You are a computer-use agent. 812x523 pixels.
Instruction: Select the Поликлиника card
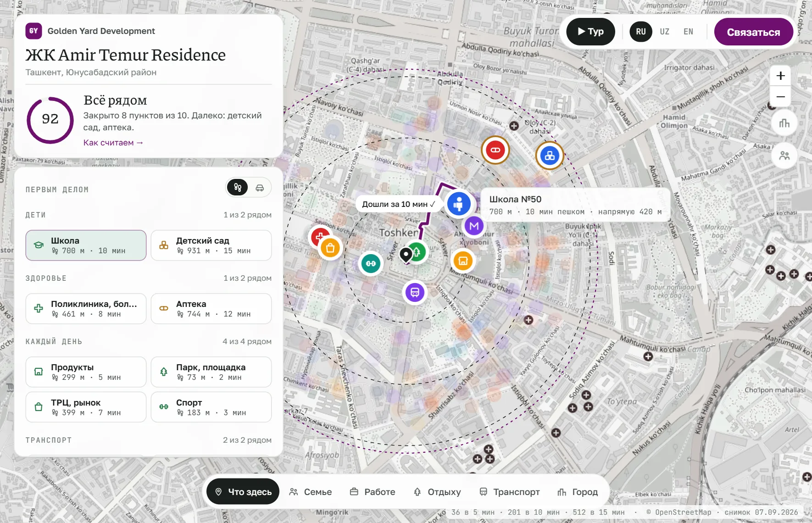coord(86,309)
